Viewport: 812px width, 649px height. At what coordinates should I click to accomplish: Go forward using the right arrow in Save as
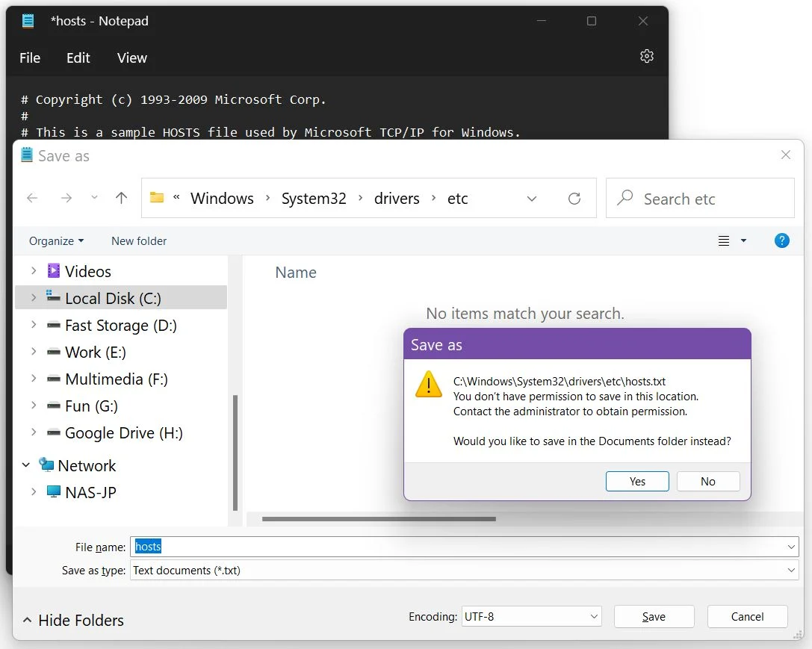66,198
